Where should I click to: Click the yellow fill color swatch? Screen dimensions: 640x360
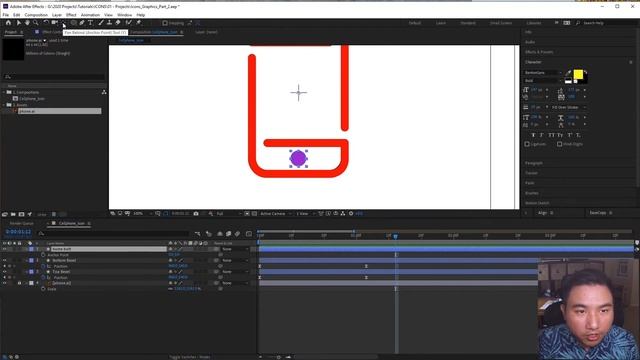(578, 74)
